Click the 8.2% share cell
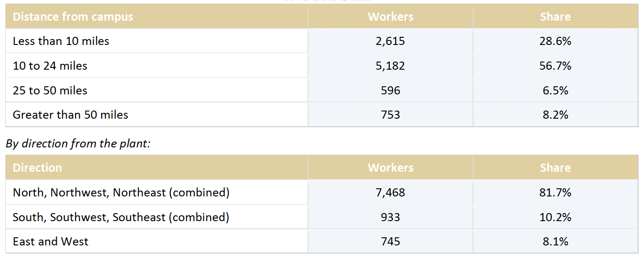This screenshot has height=258, width=644. click(x=555, y=115)
